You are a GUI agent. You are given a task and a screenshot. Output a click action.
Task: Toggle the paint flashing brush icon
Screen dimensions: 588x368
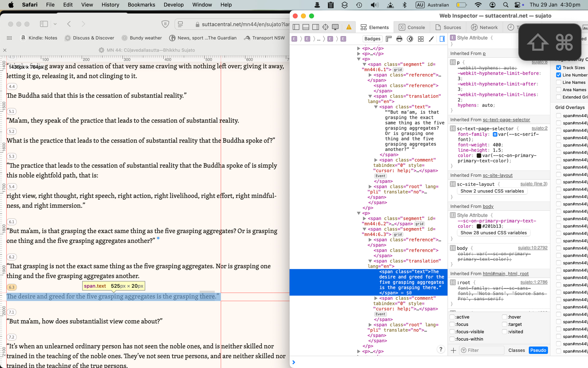click(431, 39)
